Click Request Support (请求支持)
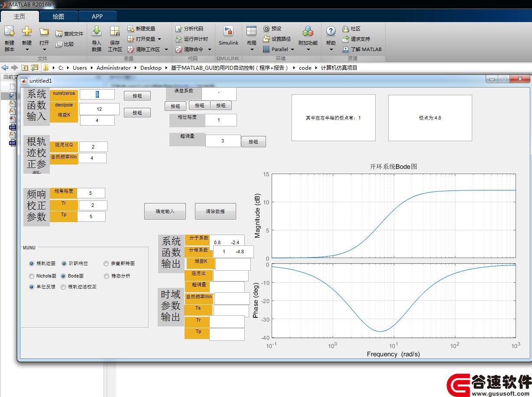532x397 pixels. coord(356,39)
